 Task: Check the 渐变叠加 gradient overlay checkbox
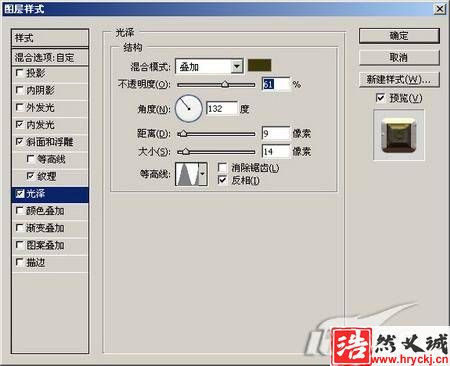click(19, 228)
